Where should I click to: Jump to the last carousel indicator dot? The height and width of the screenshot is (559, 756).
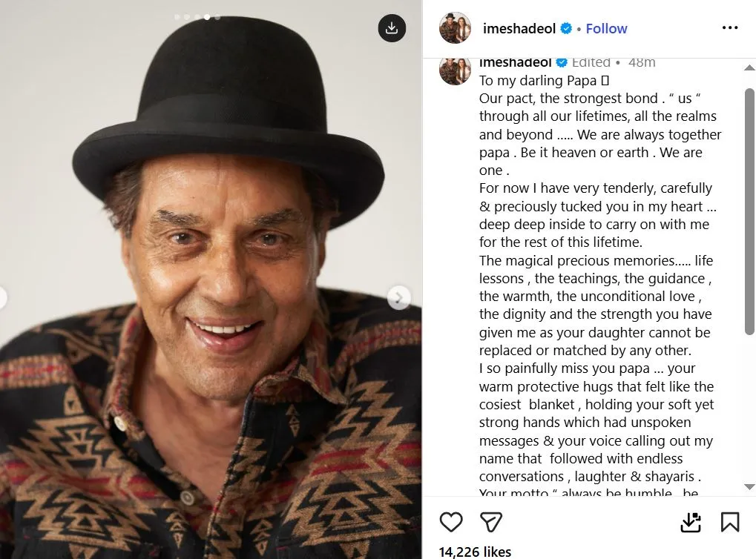click(217, 16)
